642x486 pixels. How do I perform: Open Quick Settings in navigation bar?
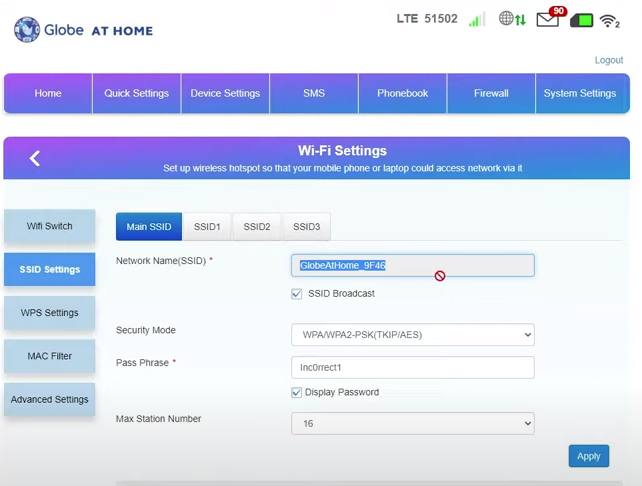click(136, 93)
